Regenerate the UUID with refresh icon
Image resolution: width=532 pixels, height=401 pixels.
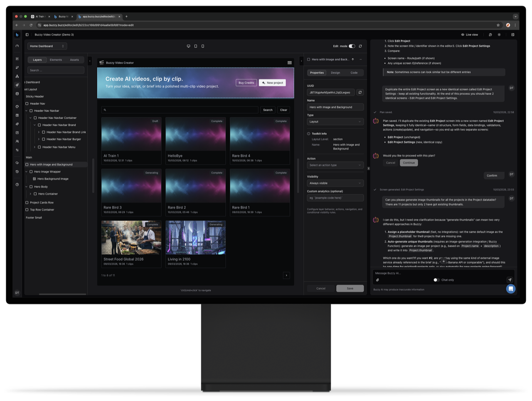(360, 93)
